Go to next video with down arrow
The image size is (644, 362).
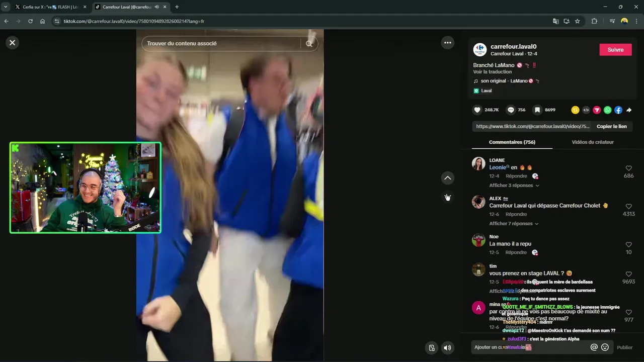coord(448,197)
